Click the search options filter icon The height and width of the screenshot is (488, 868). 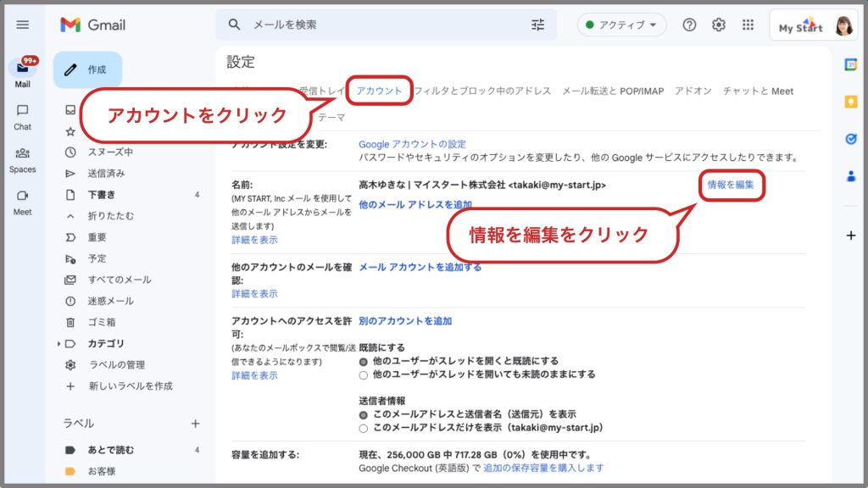tap(538, 25)
